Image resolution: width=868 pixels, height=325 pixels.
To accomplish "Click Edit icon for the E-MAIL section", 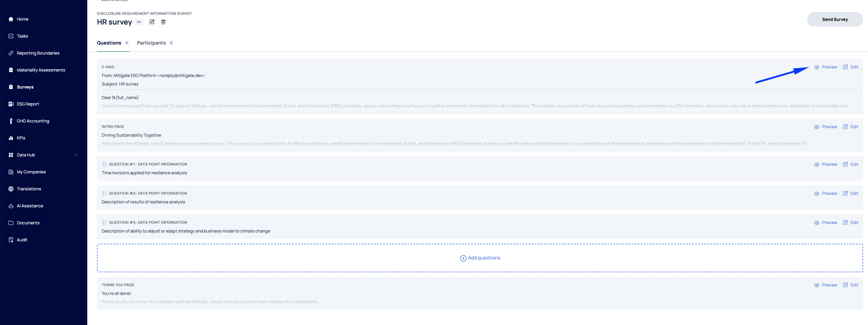I will point(845,67).
